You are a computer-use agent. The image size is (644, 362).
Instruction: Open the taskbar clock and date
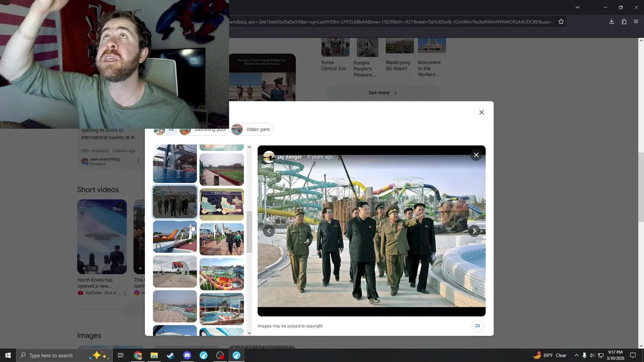615,355
